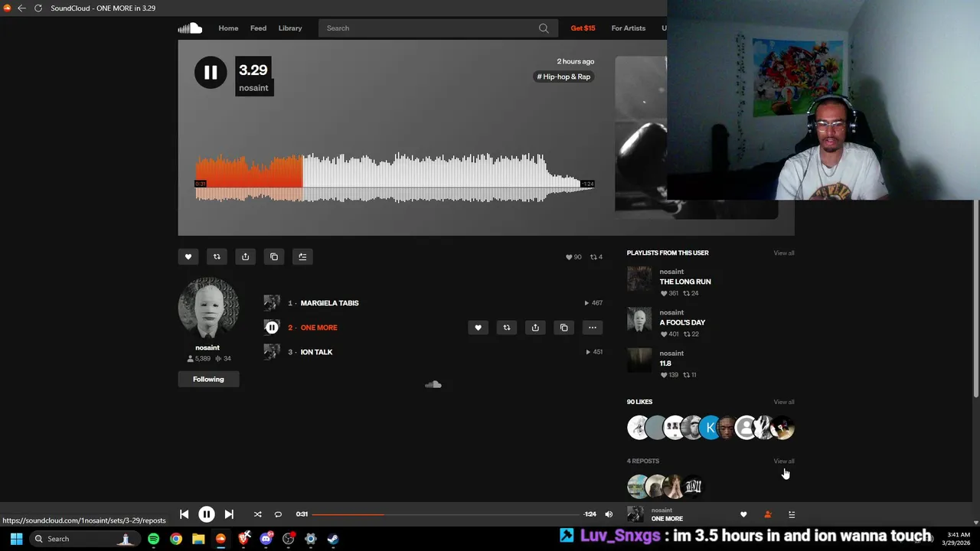Open Steam from the taskbar
Viewport: 980px width, 551px height.
click(333, 539)
